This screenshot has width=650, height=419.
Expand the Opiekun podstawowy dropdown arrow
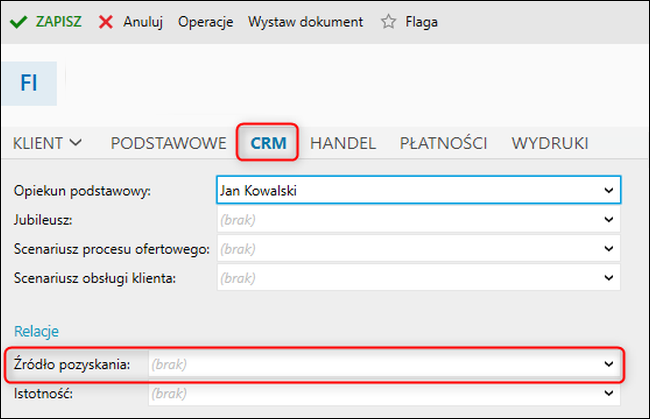click(609, 191)
